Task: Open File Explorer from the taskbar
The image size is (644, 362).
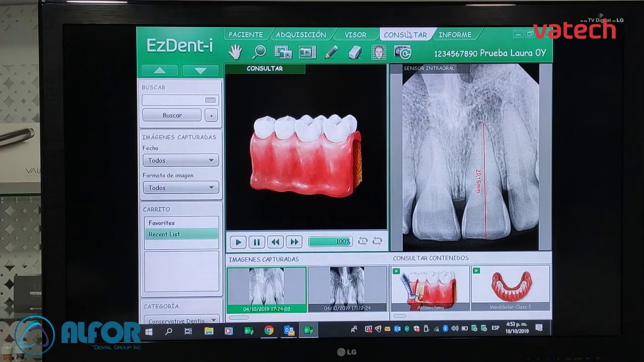Action: pyautogui.click(x=209, y=331)
